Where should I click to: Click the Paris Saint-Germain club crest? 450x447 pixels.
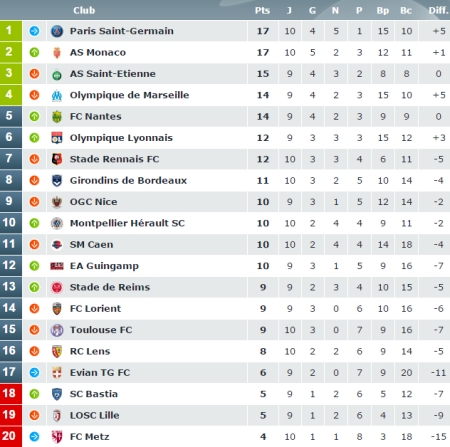[57, 31]
